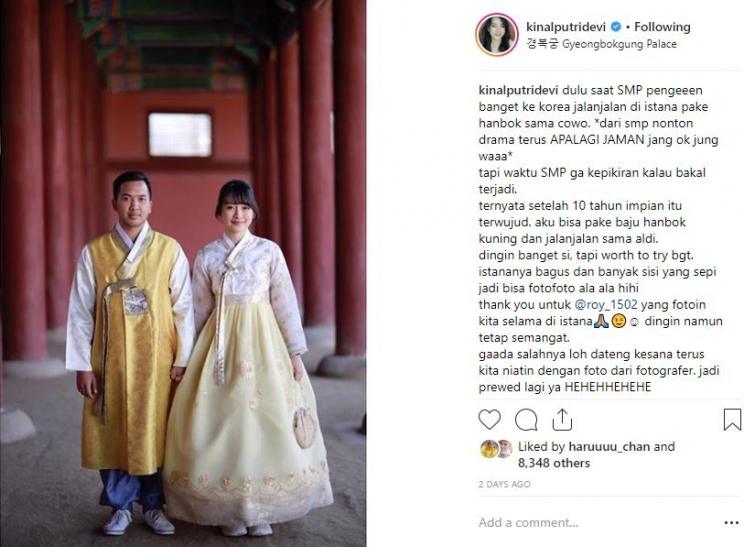Click the Add a comment field
This screenshot has height=547, width=744.
point(598,522)
